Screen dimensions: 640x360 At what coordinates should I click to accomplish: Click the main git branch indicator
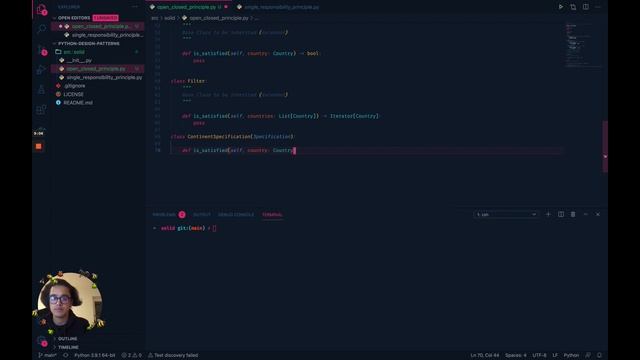[47, 355]
